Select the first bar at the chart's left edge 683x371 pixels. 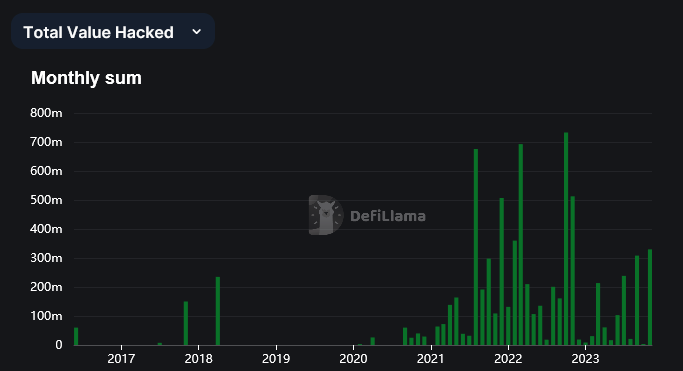point(76,336)
